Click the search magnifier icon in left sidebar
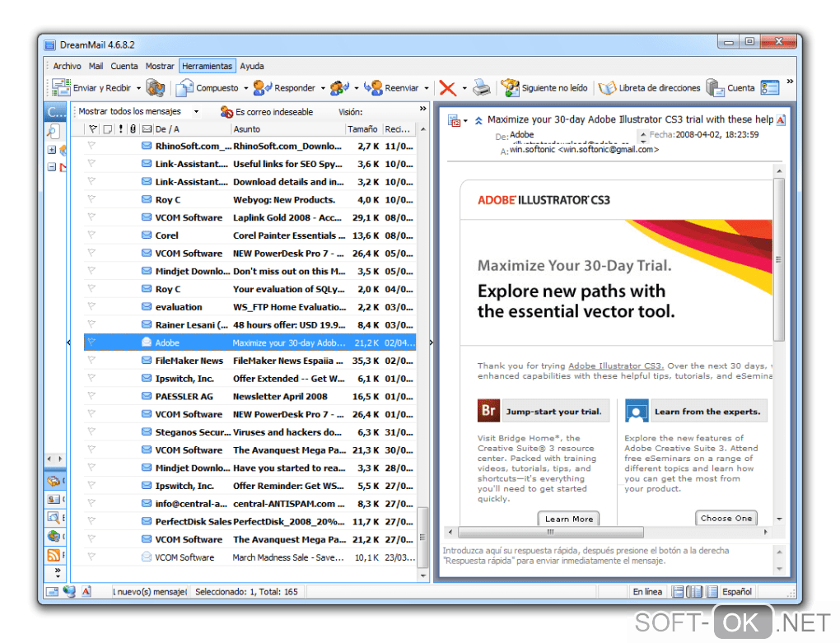This screenshot has height=643, width=840. click(x=53, y=131)
